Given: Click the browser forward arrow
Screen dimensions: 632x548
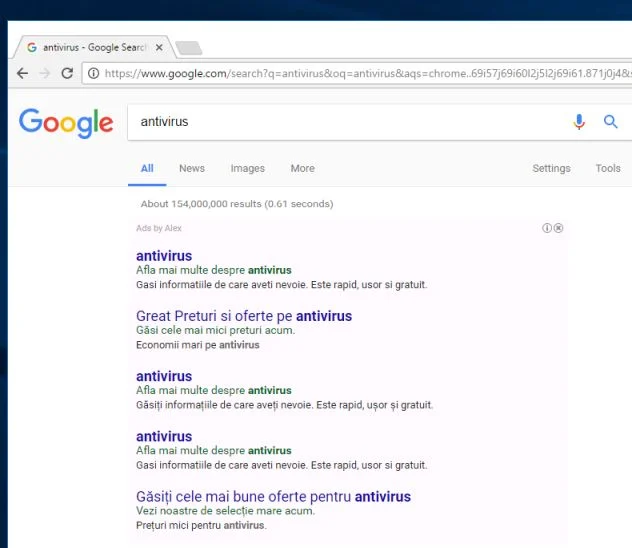Looking at the screenshot, I should pyautogui.click(x=45, y=73).
